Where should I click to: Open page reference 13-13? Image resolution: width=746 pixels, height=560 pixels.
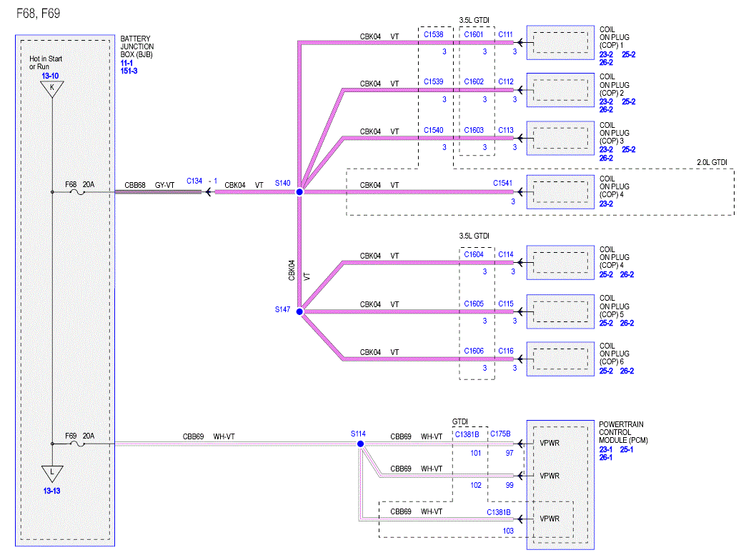[52, 491]
